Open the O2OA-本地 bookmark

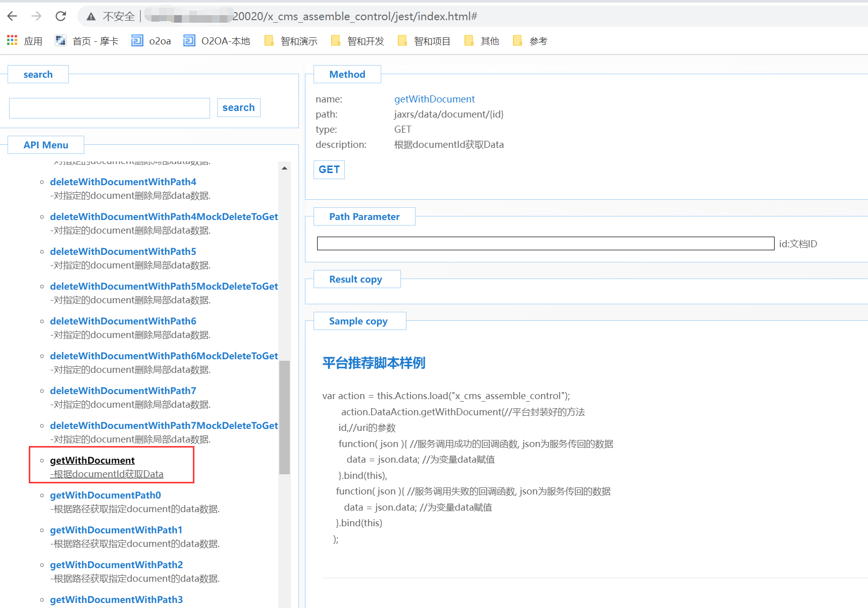click(x=217, y=41)
